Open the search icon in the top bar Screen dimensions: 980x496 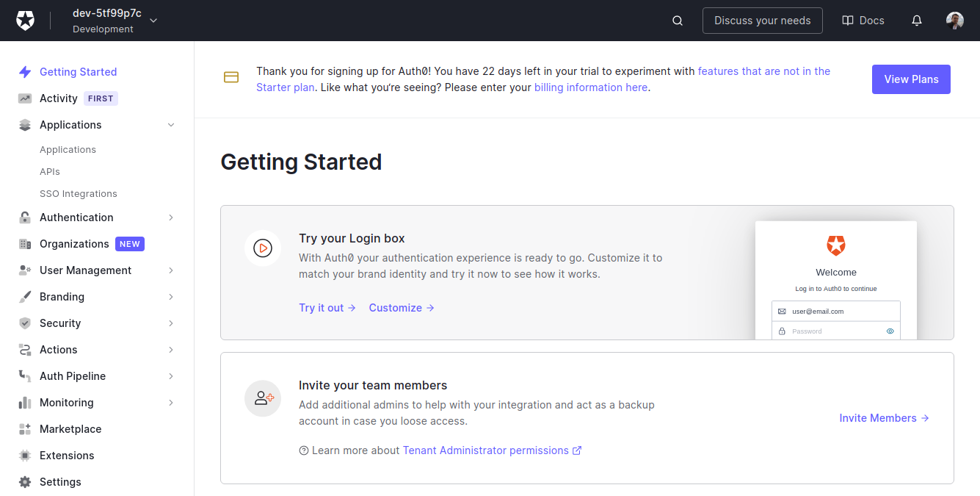pos(676,20)
